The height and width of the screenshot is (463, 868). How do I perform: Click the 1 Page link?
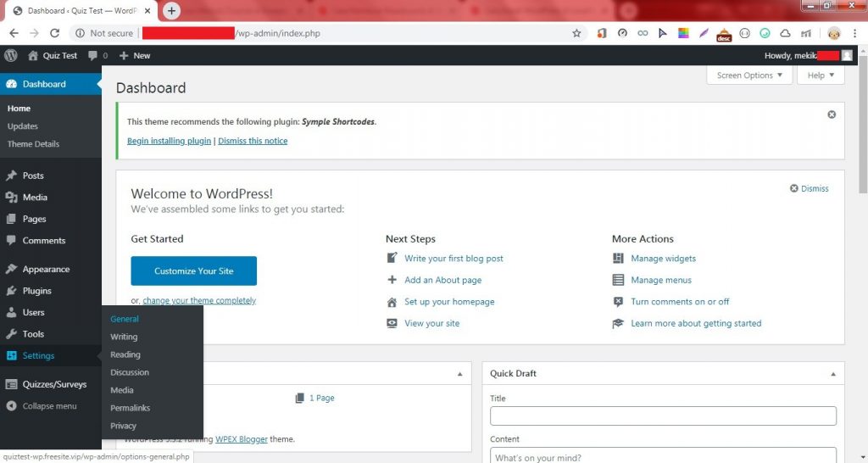click(321, 398)
